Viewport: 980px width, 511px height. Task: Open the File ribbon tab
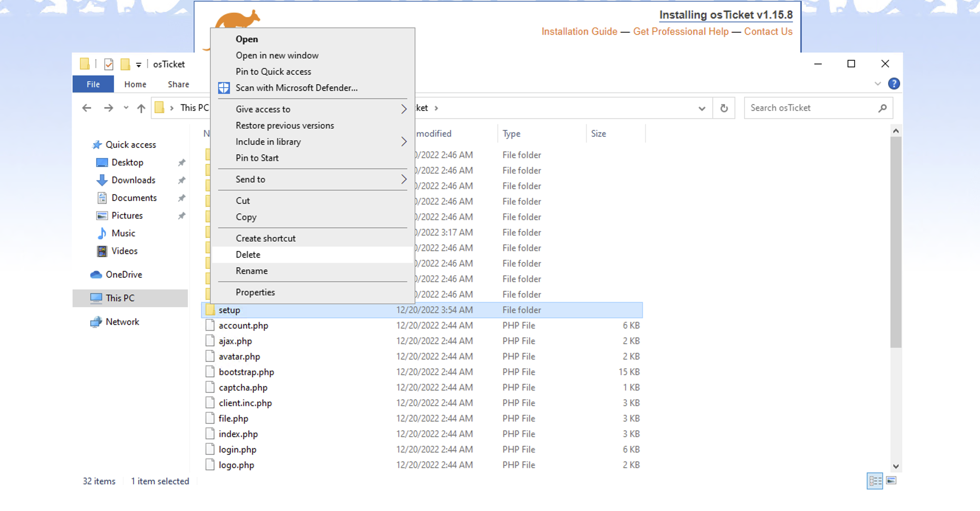pyautogui.click(x=93, y=85)
